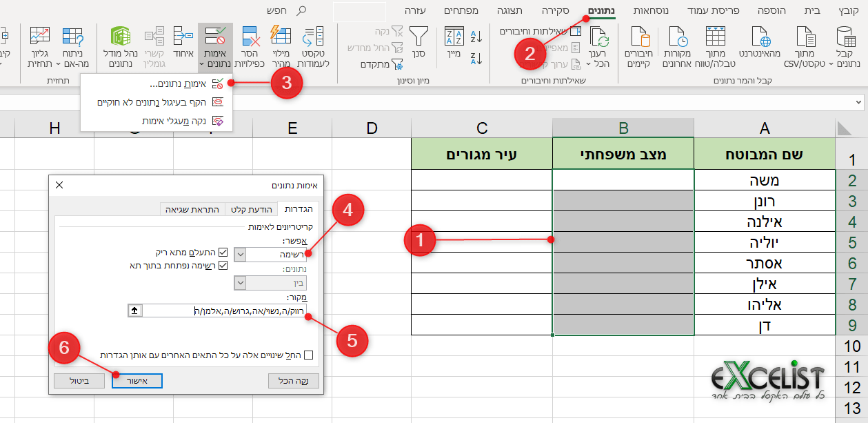Screen dimensions: 868x423
Task: Click the Flash Fill (מילוי מהיר) icon
Action: tap(281, 36)
